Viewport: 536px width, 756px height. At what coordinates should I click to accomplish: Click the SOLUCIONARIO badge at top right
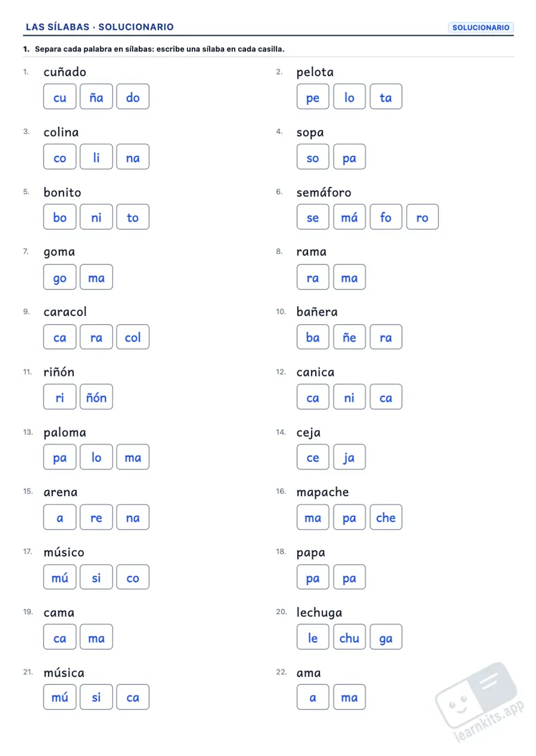[x=481, y=27]
